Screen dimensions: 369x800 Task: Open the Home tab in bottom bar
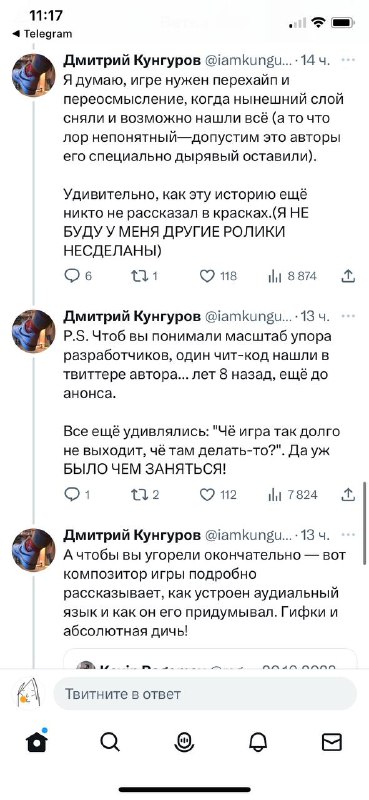(x=37, y=741)
